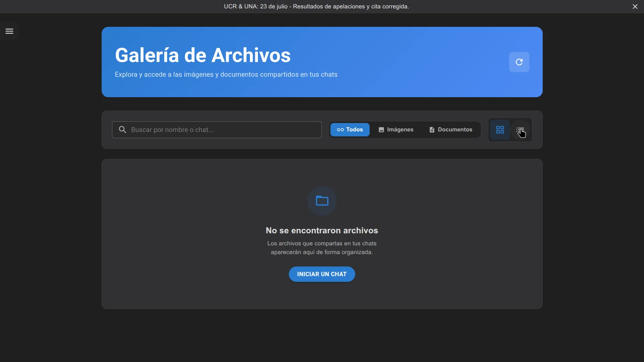Filter by Imágenes

[x=396, y=130]
